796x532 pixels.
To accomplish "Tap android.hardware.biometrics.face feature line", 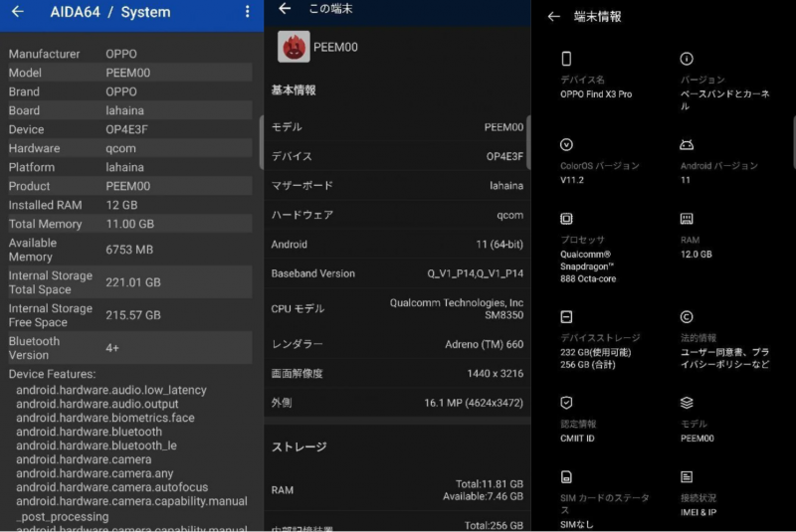I will coord(105,418).
